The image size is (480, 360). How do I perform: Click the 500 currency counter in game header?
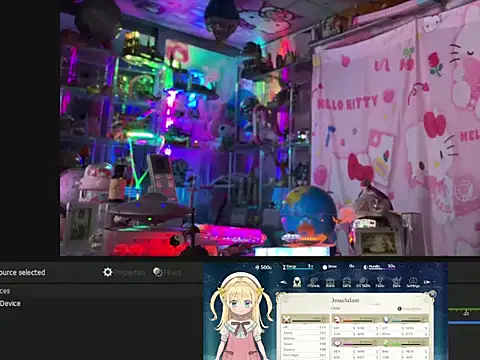pyautogui.click(x=263, y=267)
